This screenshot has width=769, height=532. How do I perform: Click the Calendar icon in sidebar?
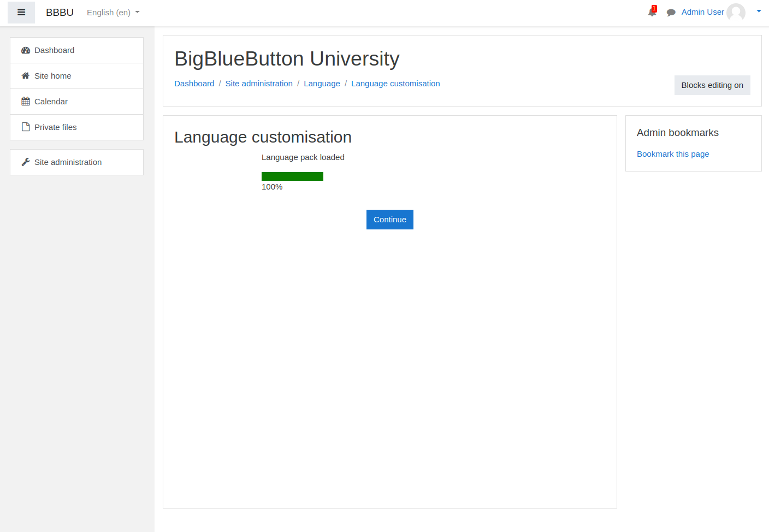[x=26, y=102]
